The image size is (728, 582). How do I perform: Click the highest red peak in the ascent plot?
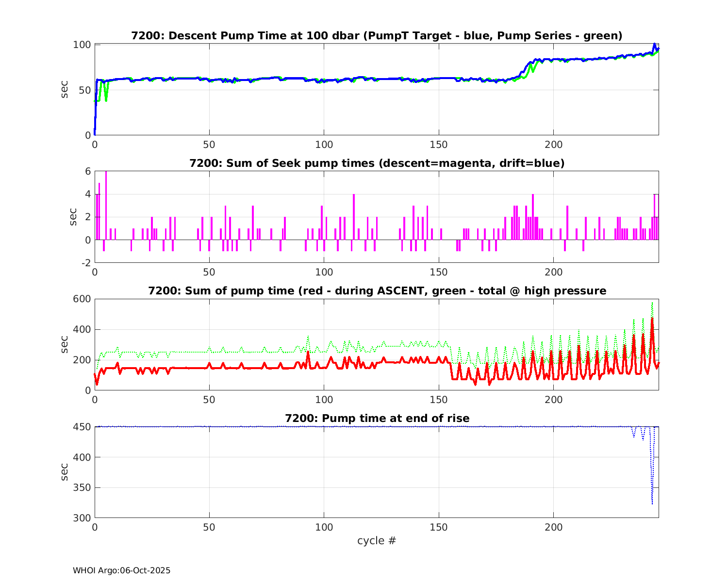652,321
